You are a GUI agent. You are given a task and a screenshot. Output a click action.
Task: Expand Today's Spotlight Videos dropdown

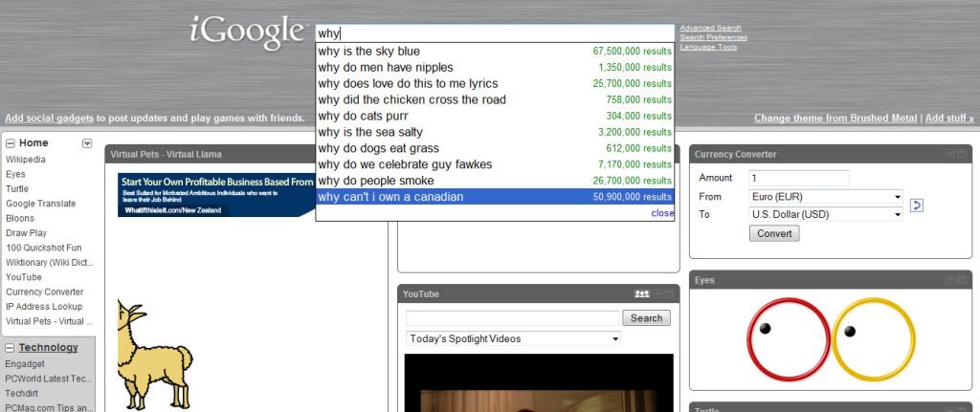tap(513, 338)
